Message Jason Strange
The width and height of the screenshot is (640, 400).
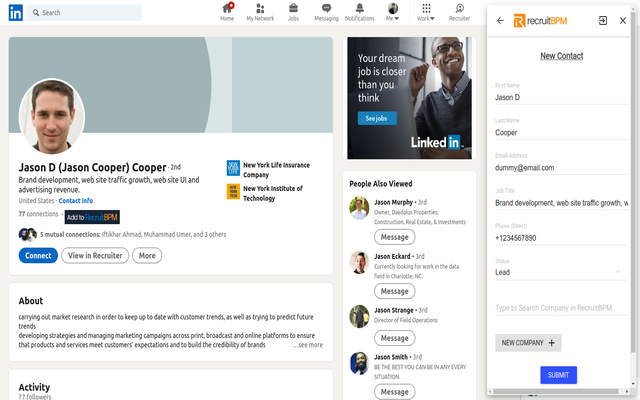tap(395, 338)
